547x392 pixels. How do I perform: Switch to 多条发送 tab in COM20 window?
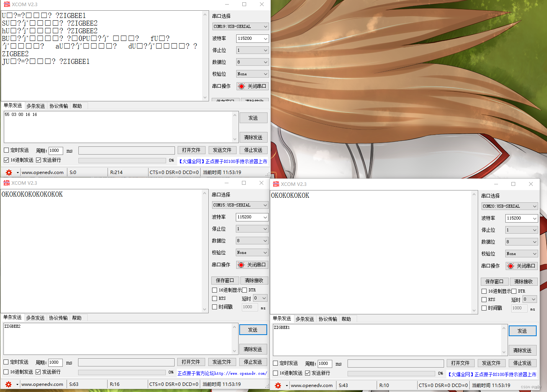pos(305,319)
